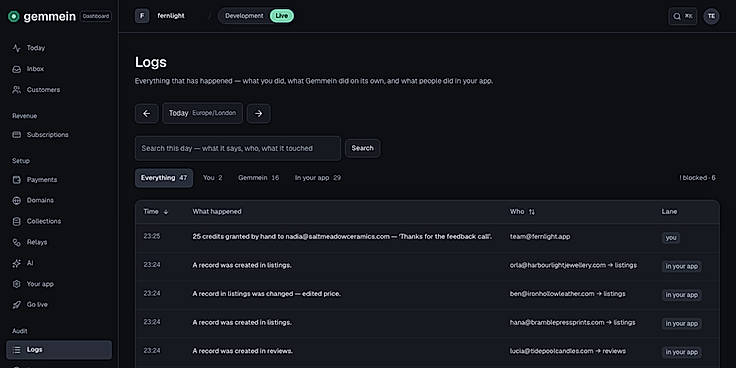Viewport: 736px width, 368px height.
Task: Click in your app tag on lucia row
Action: [682, 352]
